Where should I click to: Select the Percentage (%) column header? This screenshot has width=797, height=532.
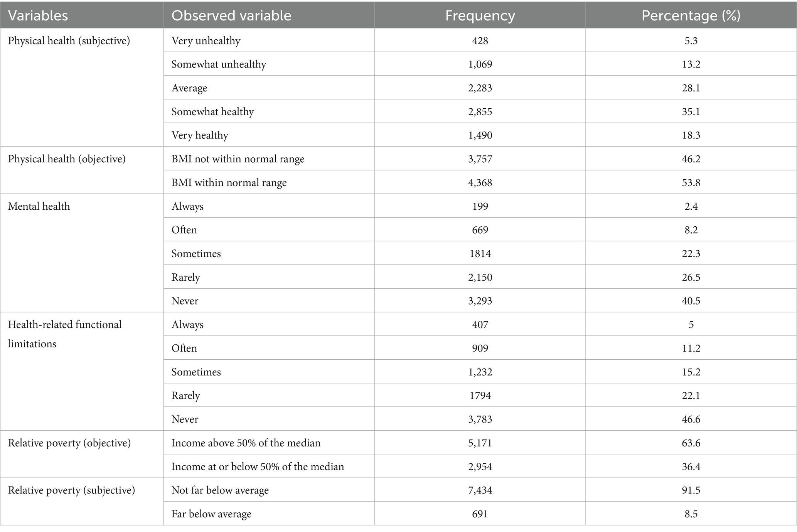click(x=691, y=15)
